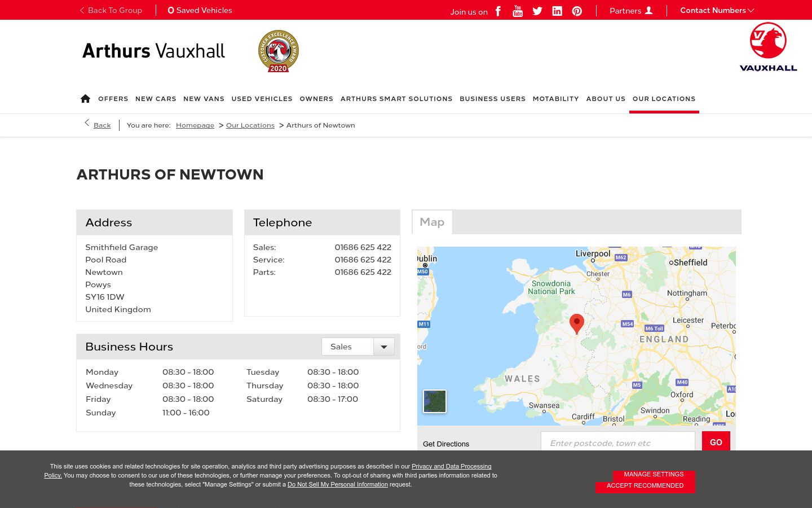Click the Parts telephone number
The width and height of the screenshot is (812, 508).
(363, 272)
